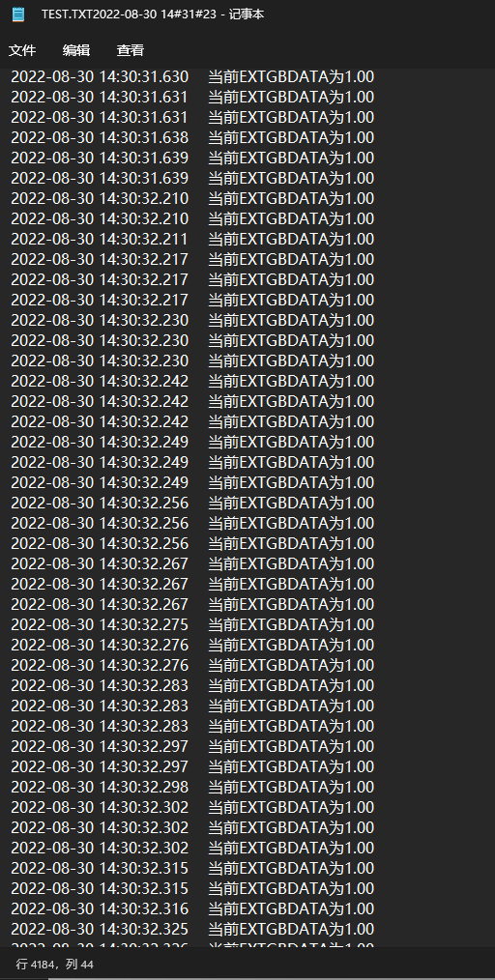Click the window title TEST.TXT2022-08-30 text

click(98, 14)
